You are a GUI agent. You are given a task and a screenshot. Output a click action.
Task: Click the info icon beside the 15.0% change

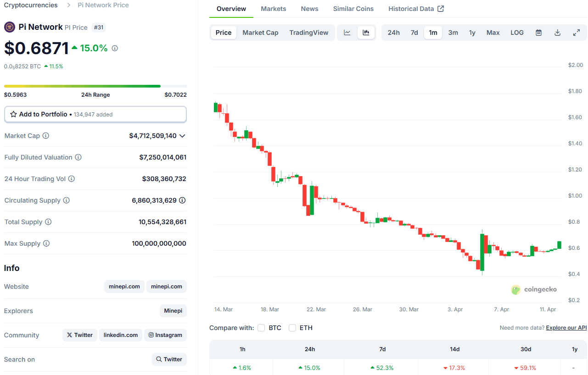[114, 48]
